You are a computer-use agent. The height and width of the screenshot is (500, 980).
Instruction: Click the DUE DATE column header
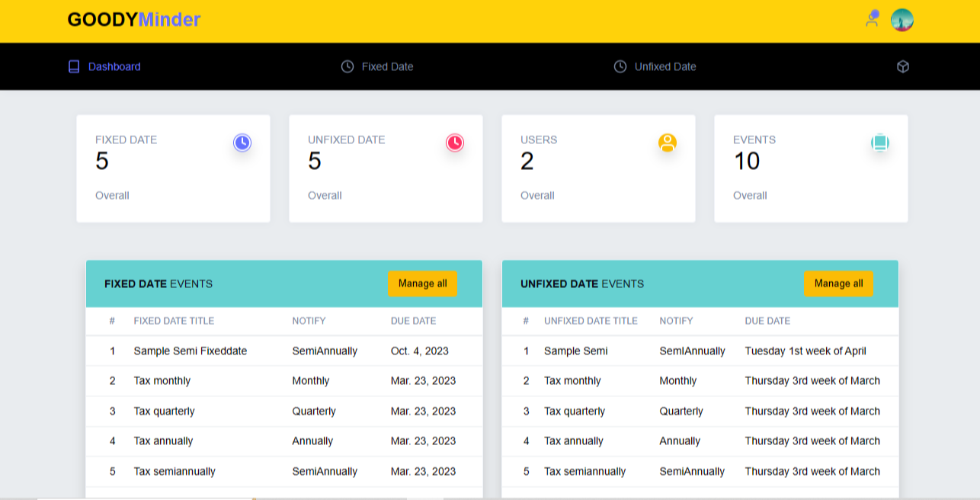click(413, 320)
